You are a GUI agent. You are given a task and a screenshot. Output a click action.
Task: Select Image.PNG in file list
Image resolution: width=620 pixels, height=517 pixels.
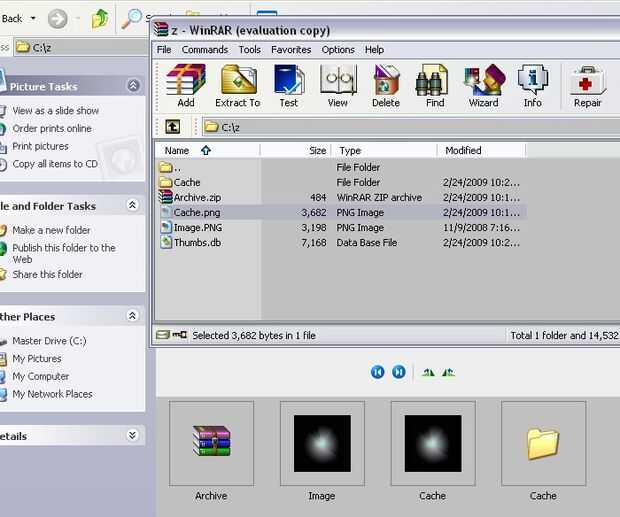coord(342,228)
